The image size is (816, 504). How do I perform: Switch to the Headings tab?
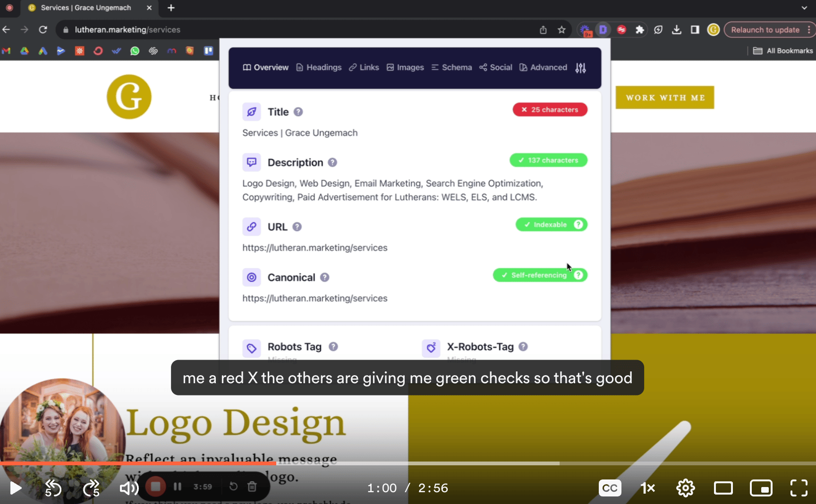[x=319, y=67]
